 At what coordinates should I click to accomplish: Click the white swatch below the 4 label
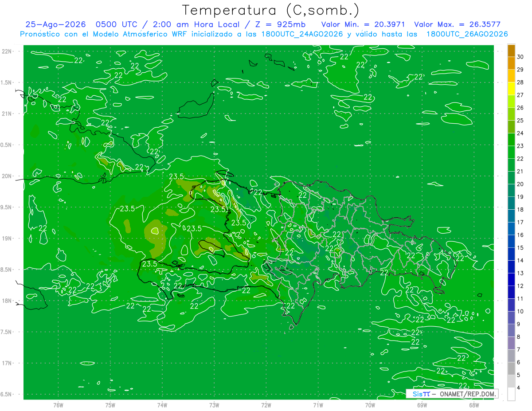[x=511, y=394]
